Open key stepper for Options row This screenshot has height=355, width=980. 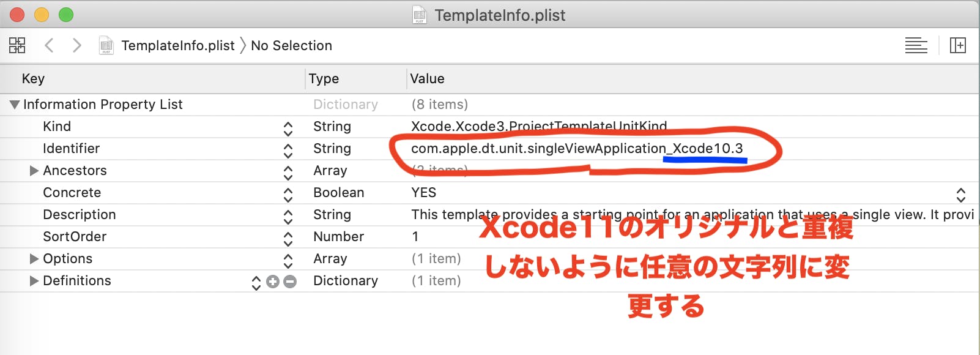click(288, 260)
